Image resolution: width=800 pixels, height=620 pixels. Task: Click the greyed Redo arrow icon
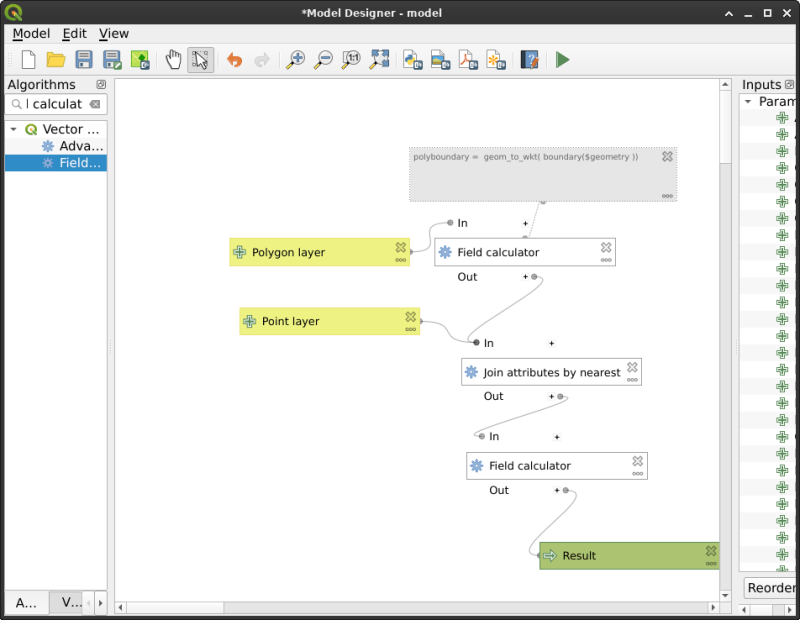coord(262,60)
